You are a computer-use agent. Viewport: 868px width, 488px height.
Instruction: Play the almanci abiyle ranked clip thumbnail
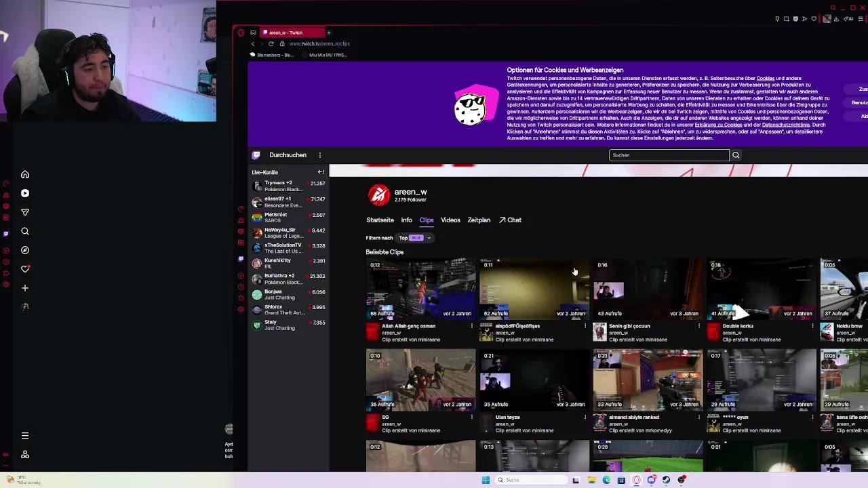tap(648, 380)
